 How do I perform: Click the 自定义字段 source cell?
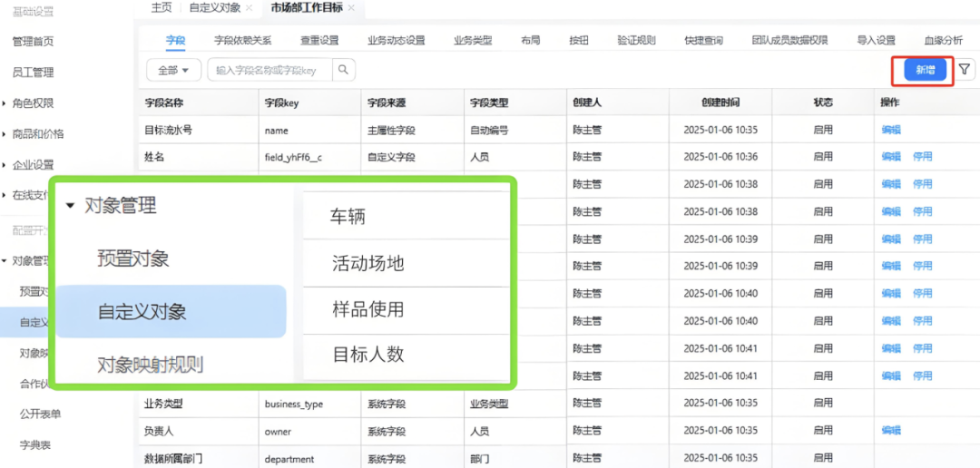coord(392,157)
